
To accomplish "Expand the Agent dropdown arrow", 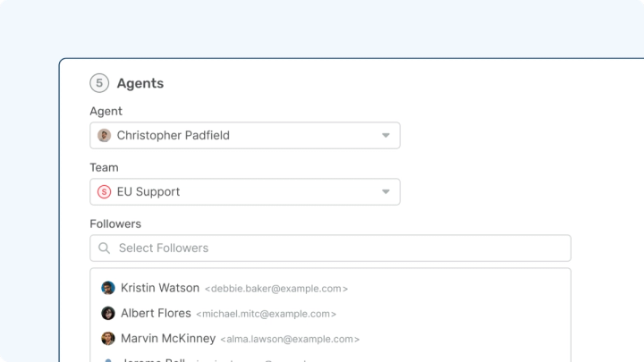I will coord(386,136).
